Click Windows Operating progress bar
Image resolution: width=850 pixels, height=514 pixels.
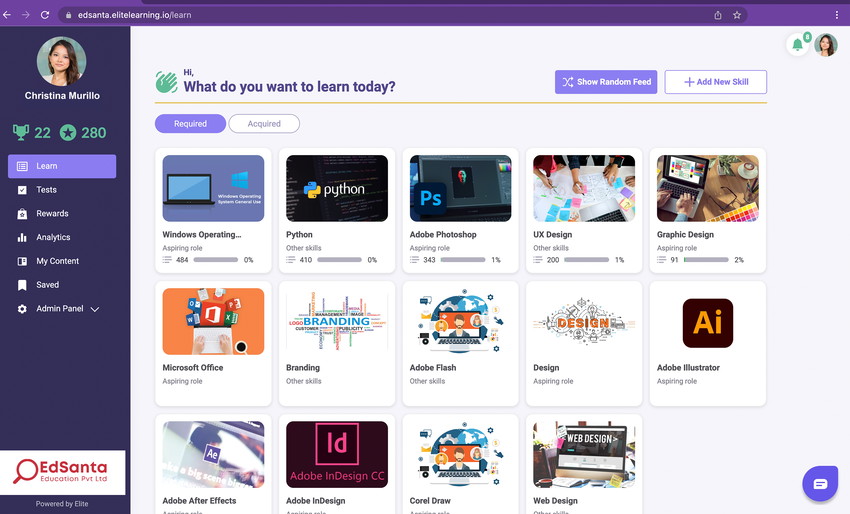tap(216, 260)
